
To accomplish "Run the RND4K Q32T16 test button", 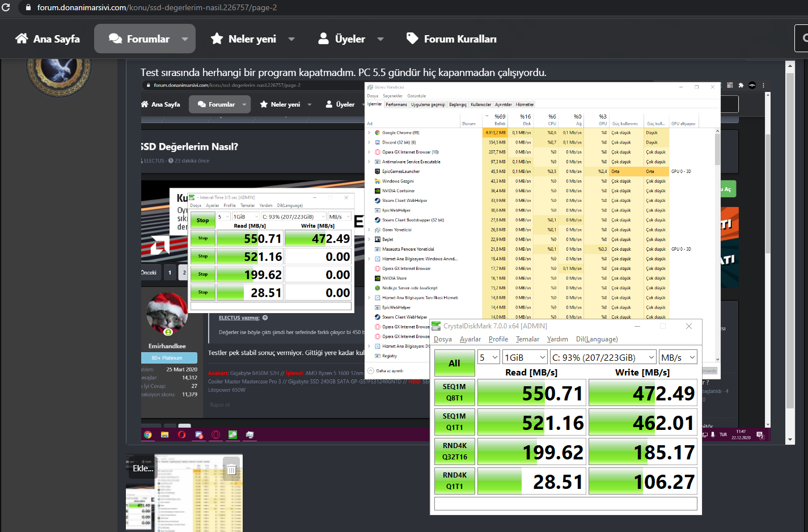I will pyautogui.click(x=454, y=451).
